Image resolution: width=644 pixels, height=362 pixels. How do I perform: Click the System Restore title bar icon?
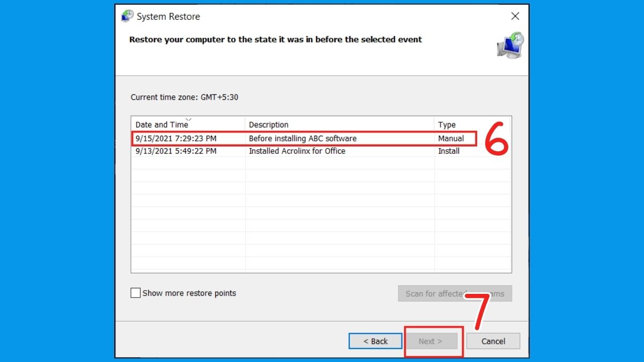click(127, 16)
